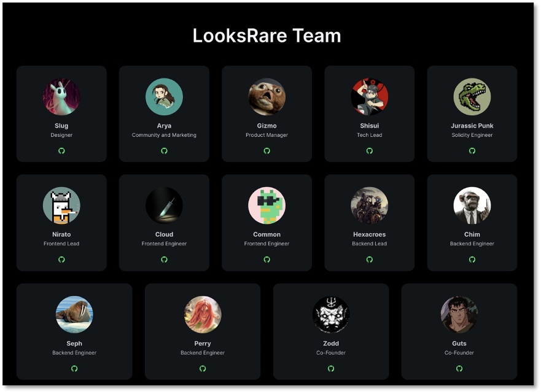
Task: Click Seph's walrus avatar
Action: click(x=74, y=315)
